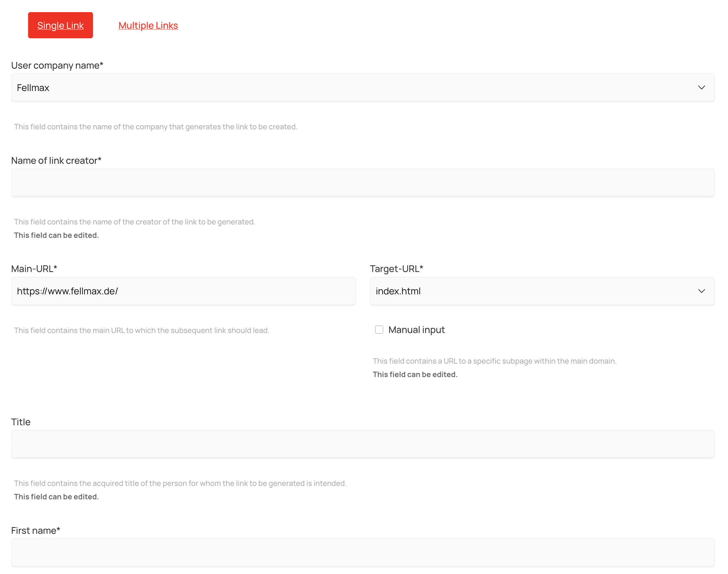Click the chevron arrow in the Fellmax dropdown

(701, 88)
